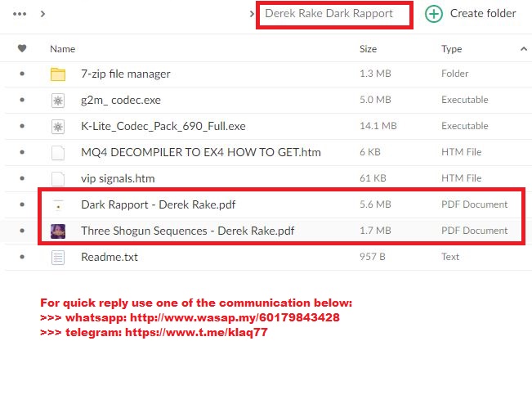
Task: Select the K-Lite_Codec_Pack_690_Full.exe file name
Action: (x=163, y=126)
